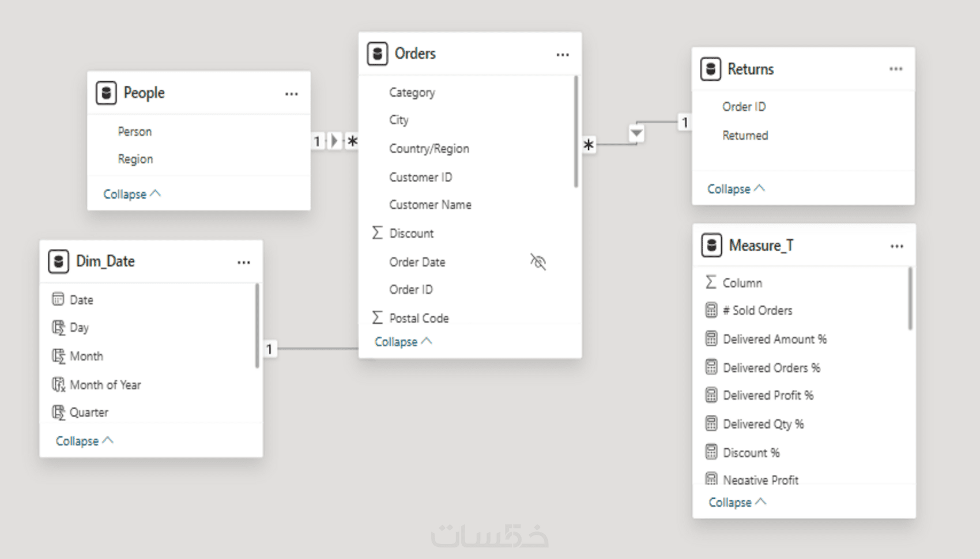Click the calculator icon beside # Sold Orders

click(711, 311)
